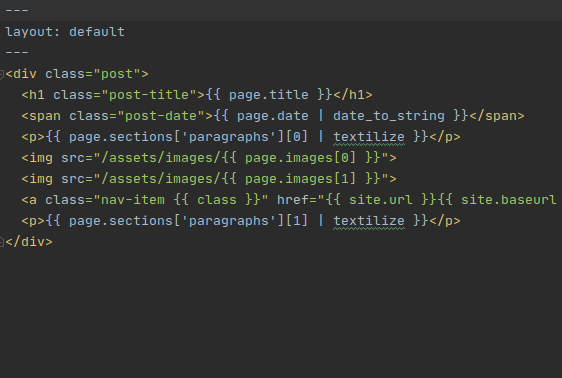Click page.images[0] in first img tag
Image resolution: width=562 pixels, height=378 pixels.
[300, 158]
